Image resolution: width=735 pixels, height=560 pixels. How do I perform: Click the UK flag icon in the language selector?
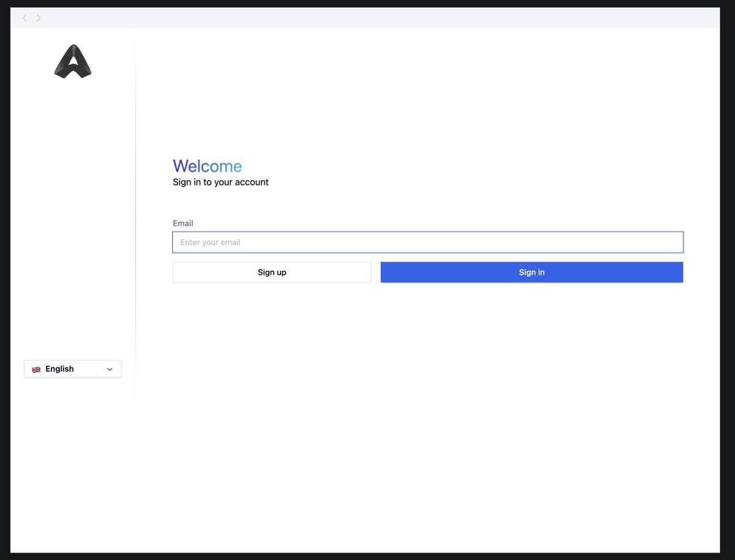[x=36, y=368]
